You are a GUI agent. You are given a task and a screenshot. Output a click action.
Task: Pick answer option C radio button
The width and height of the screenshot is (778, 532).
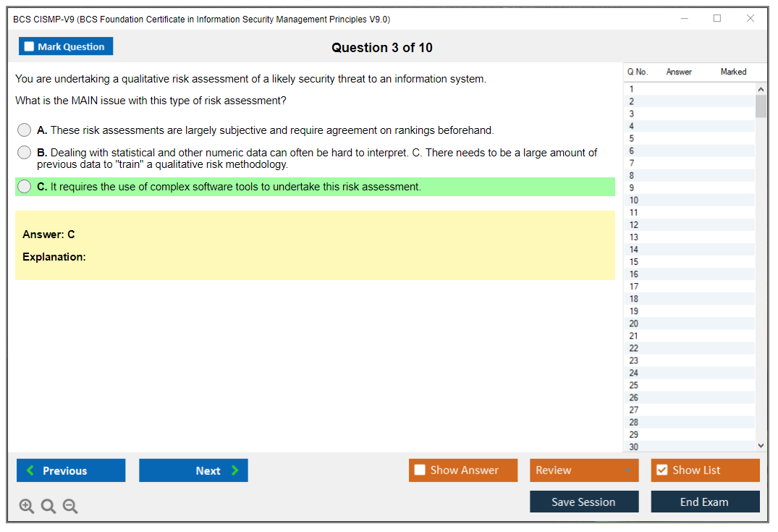(x=25, y=187)
